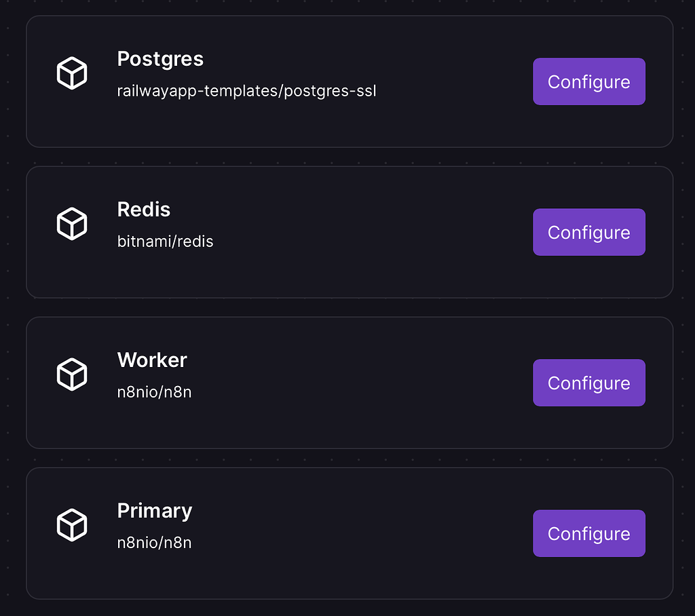Click the n8nio/n8n label under Worker
Image resolution: width=695 pixels, height=616 pixels.
(x=155, y=392)
